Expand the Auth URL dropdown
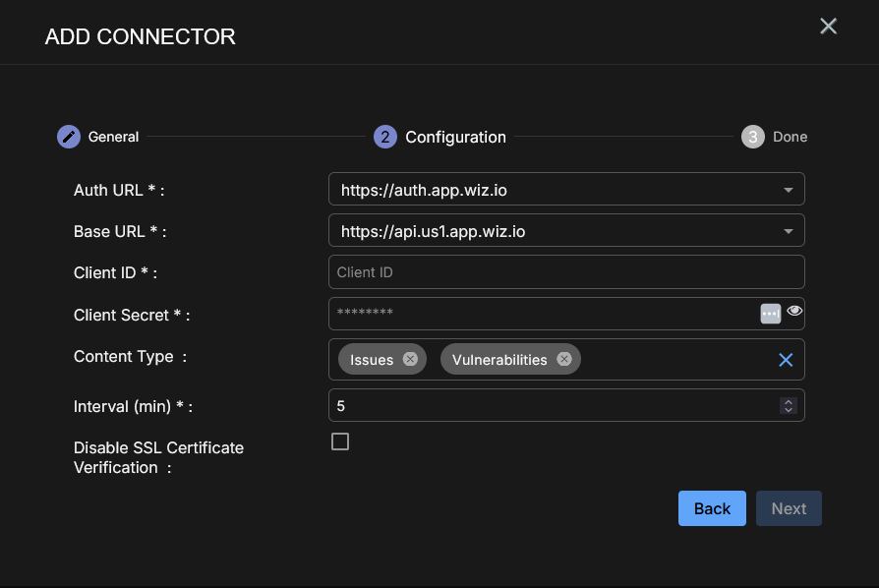The image size is (879, 588). click(788, 190)
